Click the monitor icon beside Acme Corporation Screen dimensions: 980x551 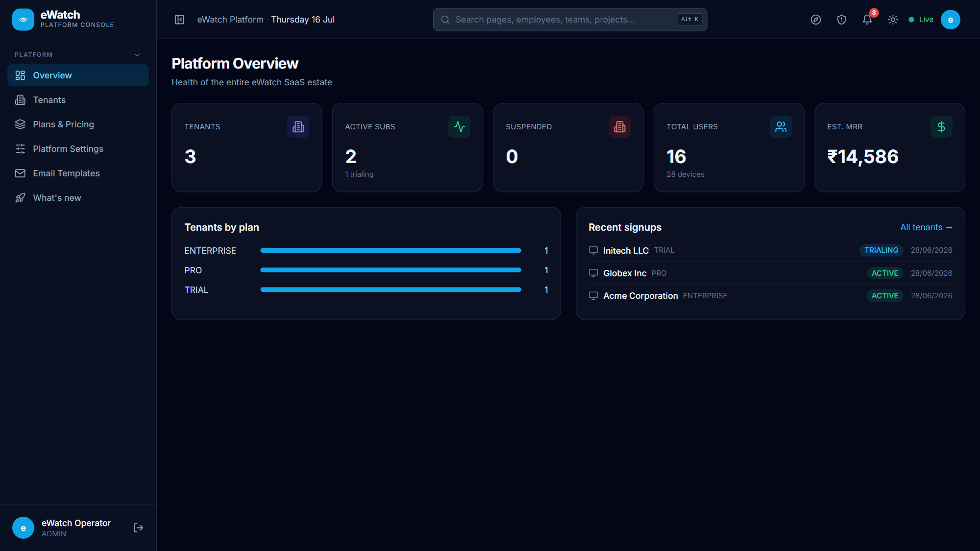tap(593, 296)
